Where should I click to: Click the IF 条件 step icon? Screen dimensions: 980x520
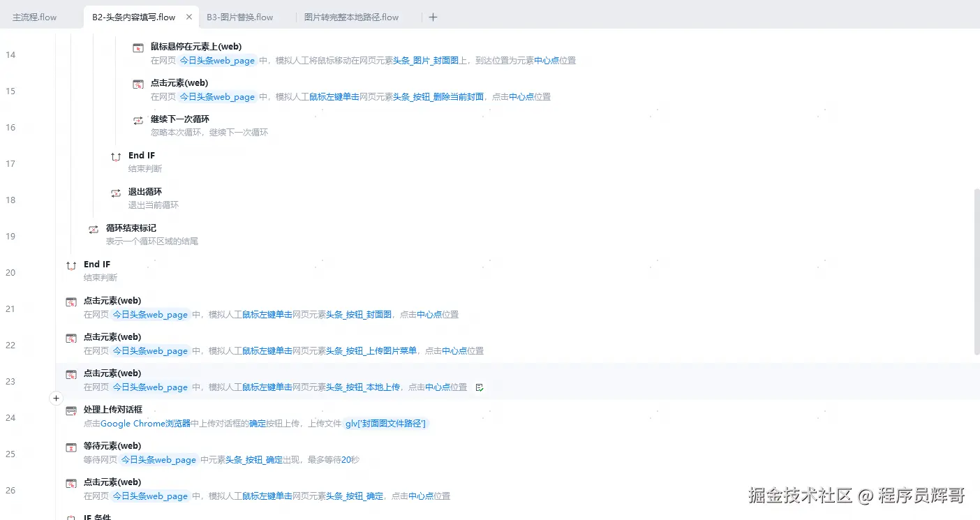(70, 517)
